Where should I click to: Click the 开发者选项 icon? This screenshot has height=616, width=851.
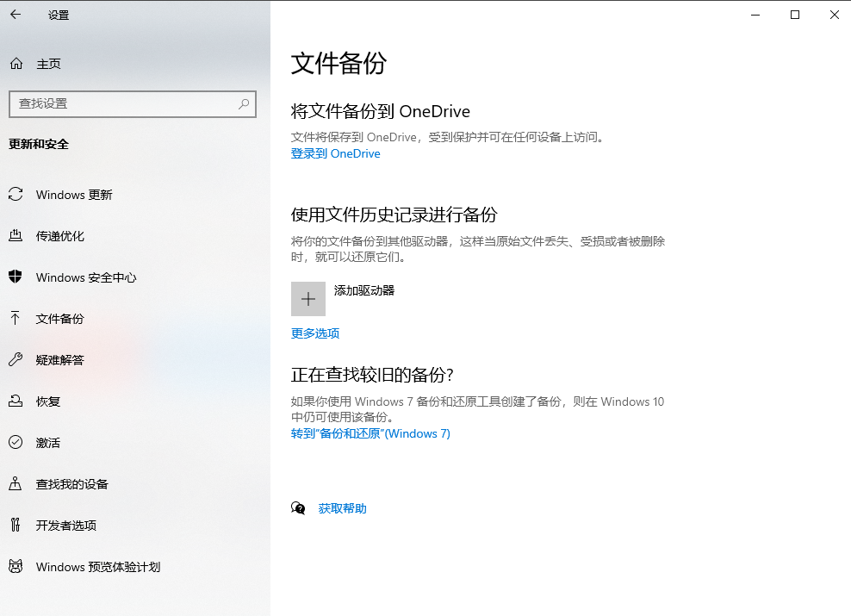point(16,526)
